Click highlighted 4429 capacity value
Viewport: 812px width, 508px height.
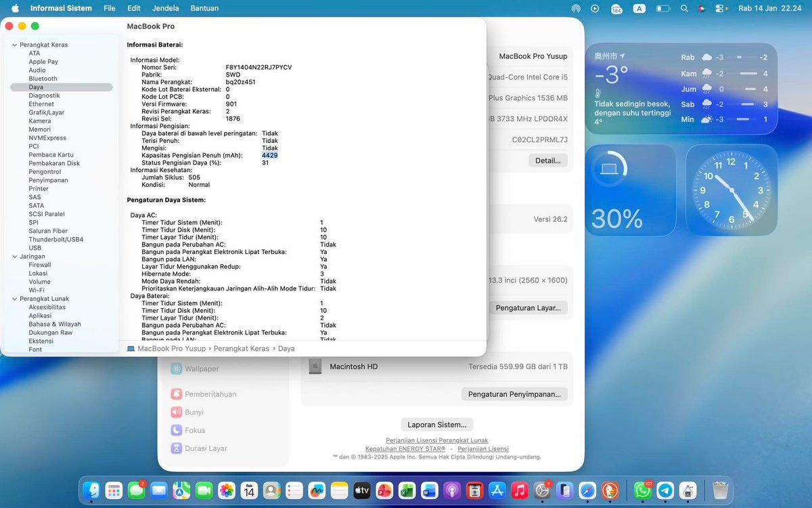coord(269,155)
